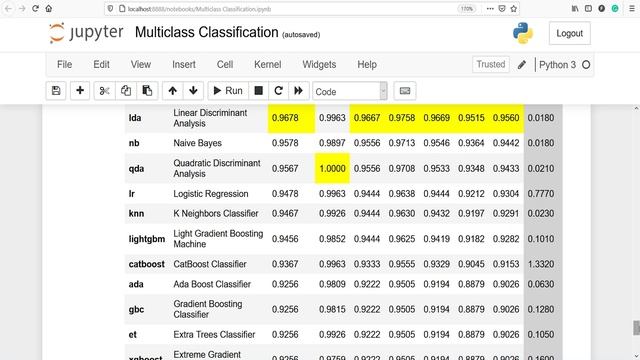Select the lightgbm row label
This screenshot has height=360, width=640.
click(x=147, y=239)
